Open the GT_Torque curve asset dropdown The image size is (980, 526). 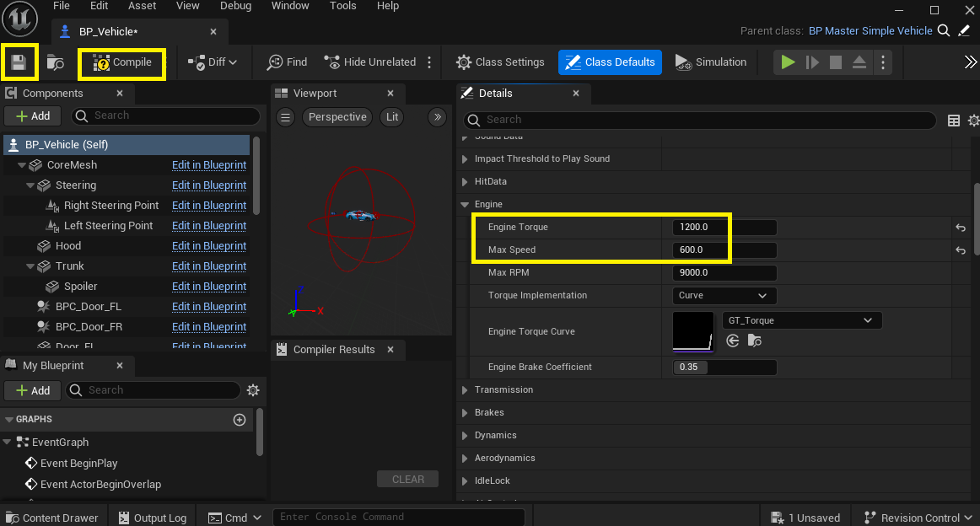click(x=801, y=320)
